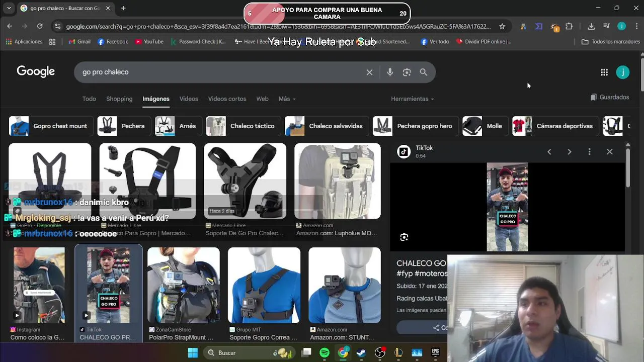Screen dimensions: 644x362
Task: Open OBS Studio from the taskbar
Action: pyautogui.click(x=380, y=353)
